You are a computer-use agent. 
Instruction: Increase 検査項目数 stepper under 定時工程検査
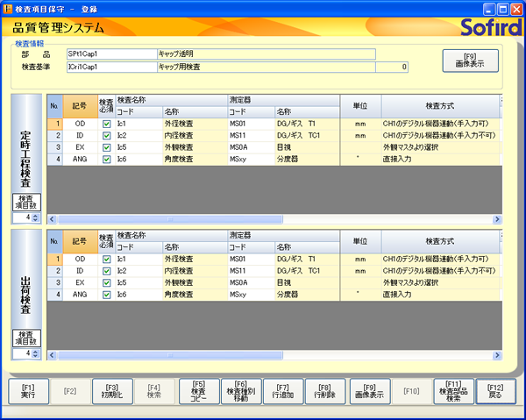35,214
